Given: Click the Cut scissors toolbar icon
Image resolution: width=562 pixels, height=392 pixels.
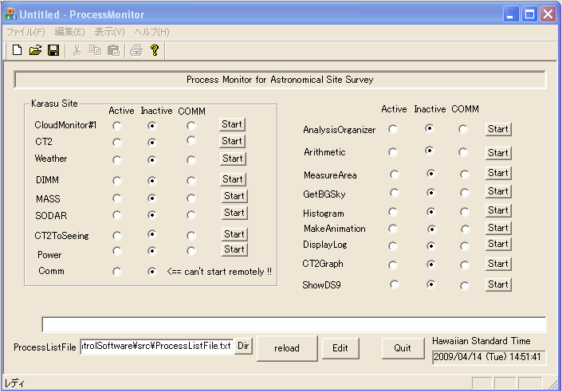Looking at the screenshot, I should (77, 50).
